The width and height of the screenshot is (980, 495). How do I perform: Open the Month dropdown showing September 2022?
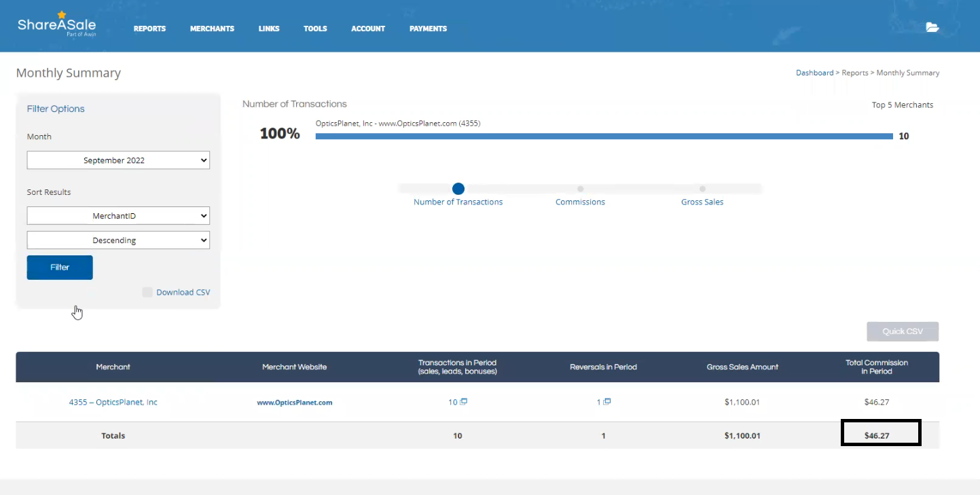[x=118, y=160]
